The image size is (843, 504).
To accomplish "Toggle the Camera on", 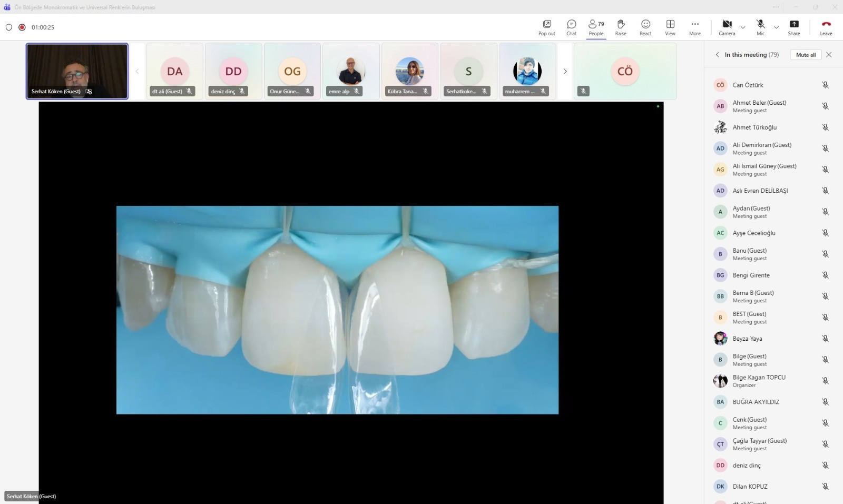I will coord(727,27).
